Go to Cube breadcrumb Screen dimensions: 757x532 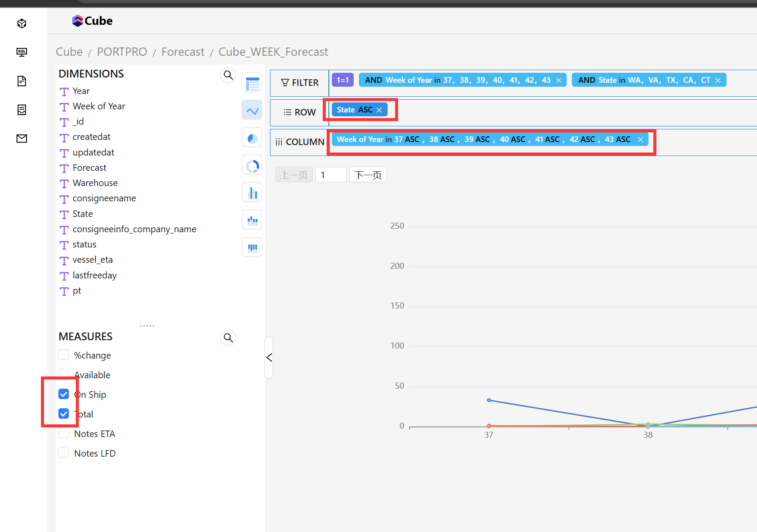click(x=69, y=52)
